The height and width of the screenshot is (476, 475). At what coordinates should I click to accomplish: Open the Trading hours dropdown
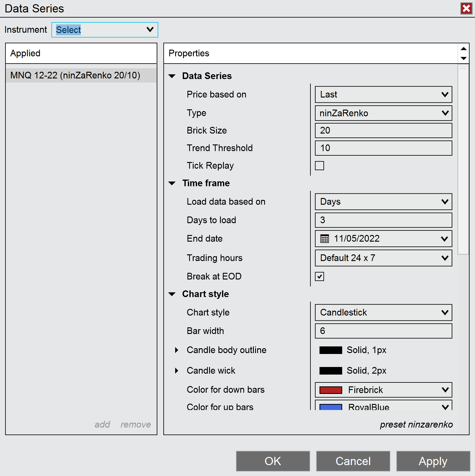pos(383,258)
